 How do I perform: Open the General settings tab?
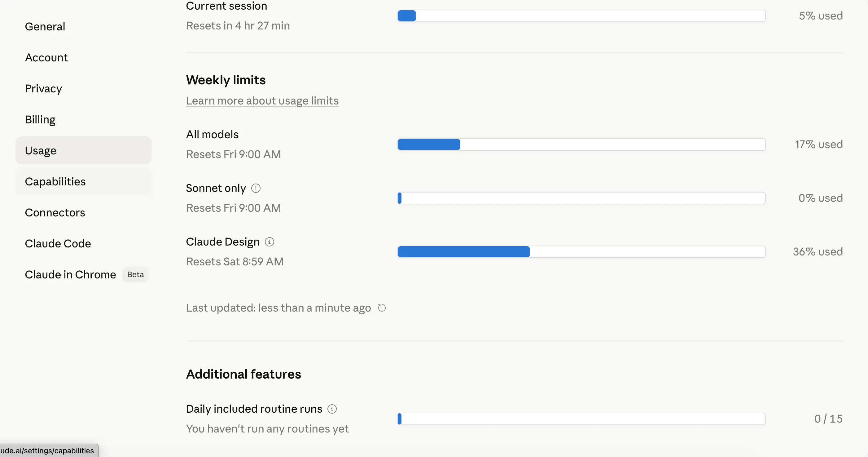tap(45, 27)
